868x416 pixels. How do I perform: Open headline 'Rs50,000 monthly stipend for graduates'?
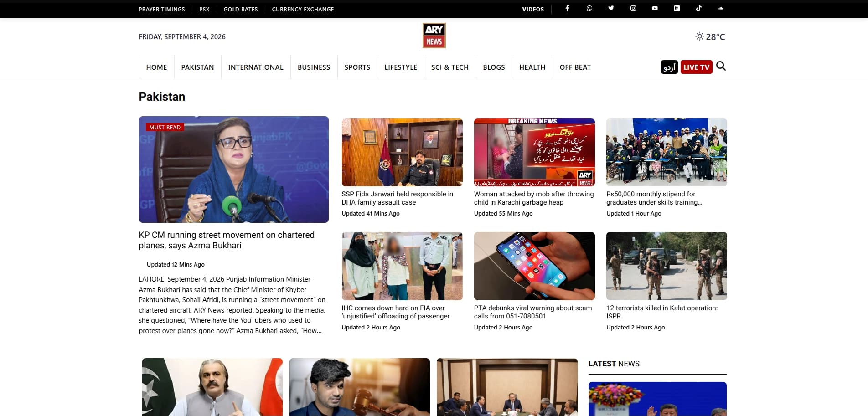tap(654, 198)
